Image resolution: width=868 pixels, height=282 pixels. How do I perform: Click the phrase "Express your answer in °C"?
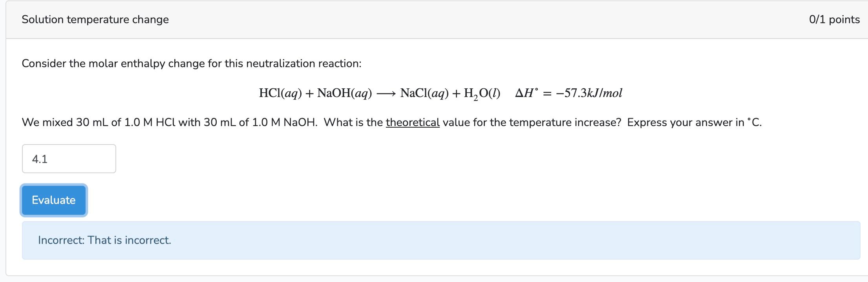[695, 123]
